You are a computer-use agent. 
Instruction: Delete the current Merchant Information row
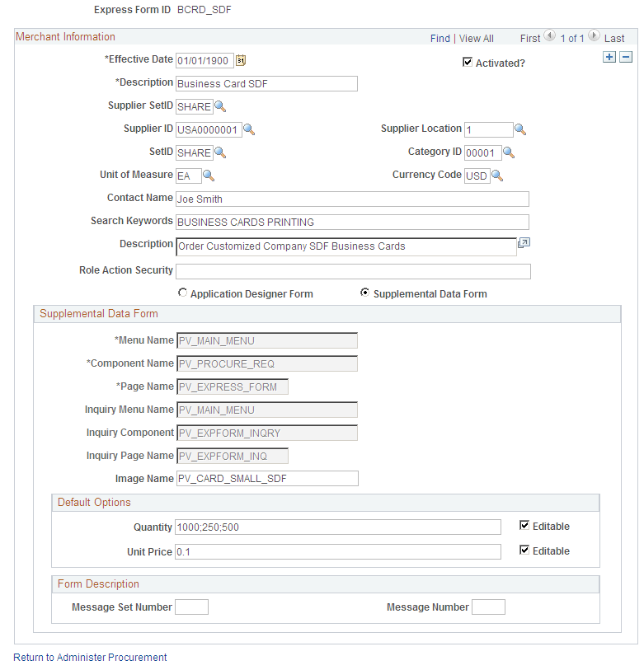[x=626, y=57]
